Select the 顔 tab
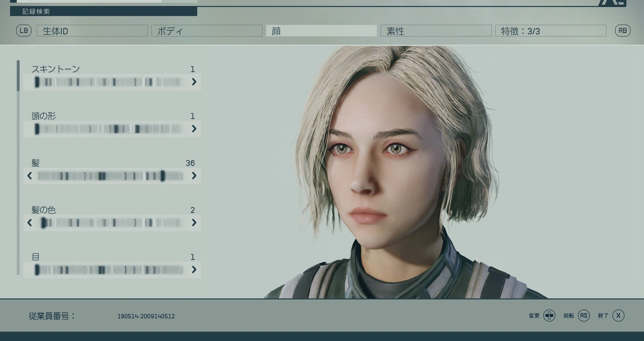This screenshot has width=644, height=341. click(321, 31)
